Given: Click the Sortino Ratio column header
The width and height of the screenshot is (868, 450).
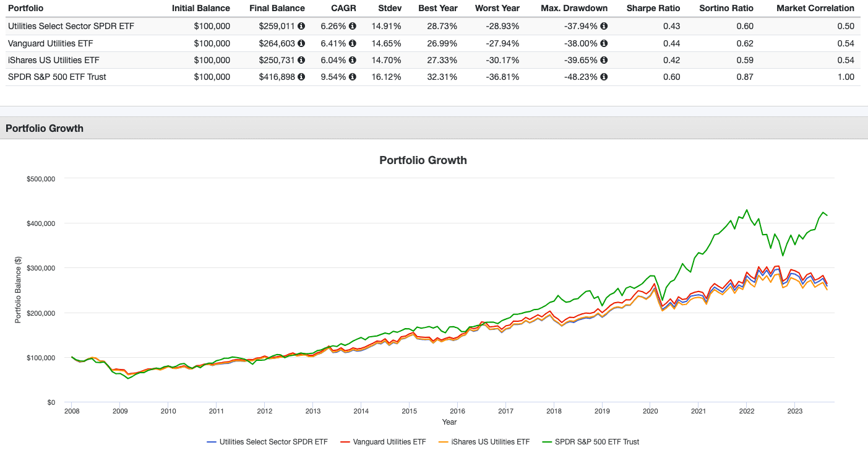Looking at the screenshot, I should [x=726, y=9].
